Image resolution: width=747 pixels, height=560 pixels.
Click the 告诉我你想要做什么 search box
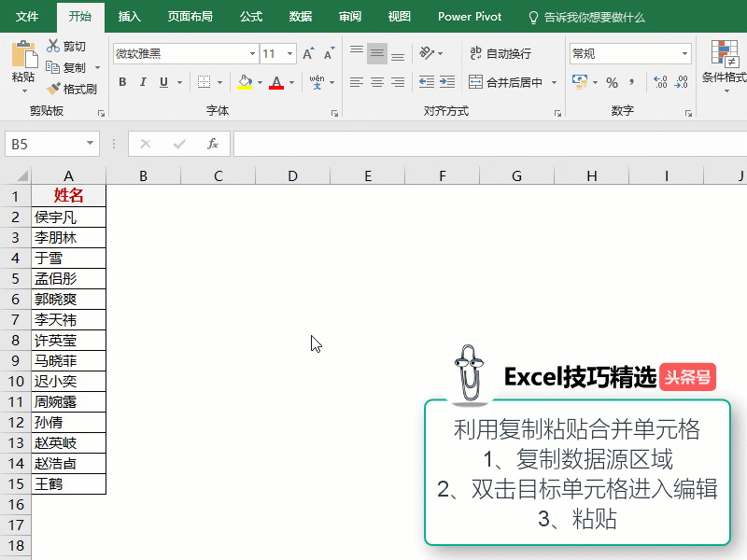tap(587, 18)
